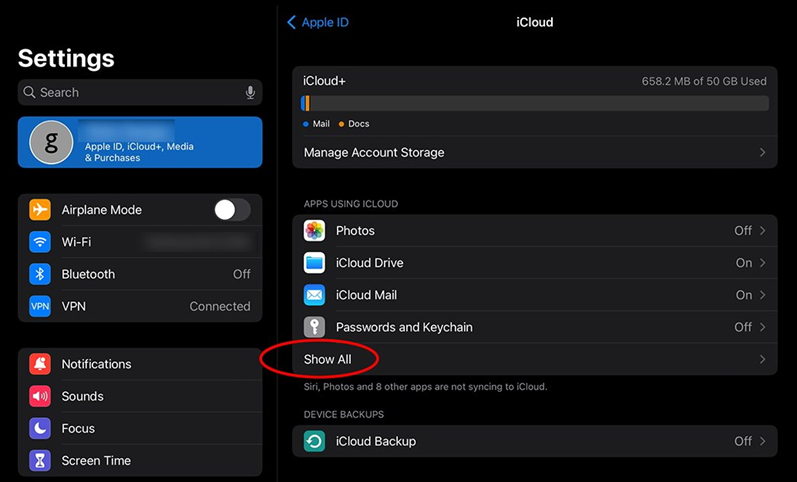This screenshot has width=797, height=482.
Task: Select VPN in Settings sidebar
Action: click(140, 306)
